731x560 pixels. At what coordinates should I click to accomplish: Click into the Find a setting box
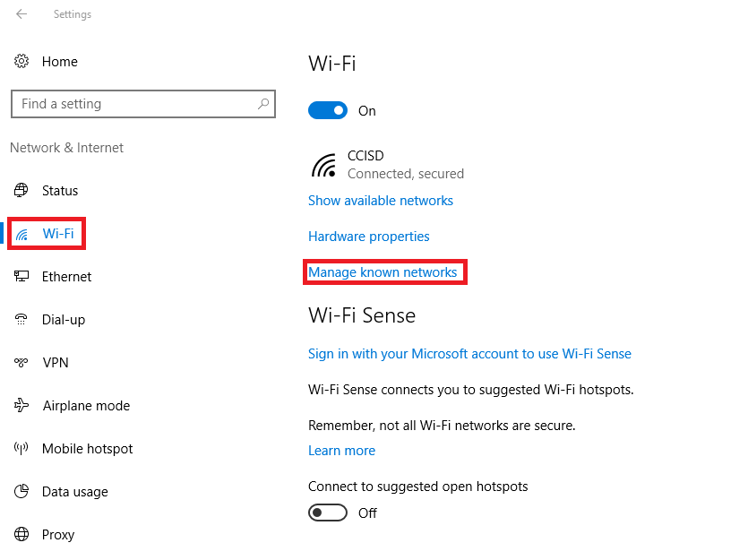click(x=143, y=104)
